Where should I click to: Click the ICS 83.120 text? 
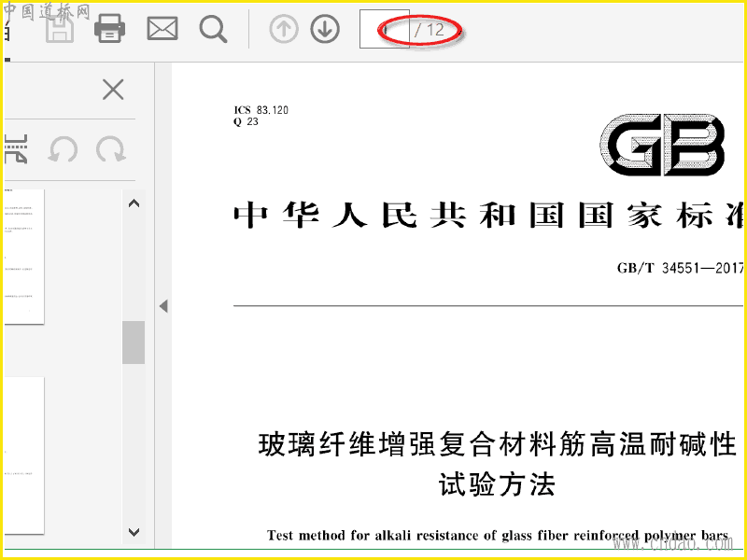[x=261, y=110]
